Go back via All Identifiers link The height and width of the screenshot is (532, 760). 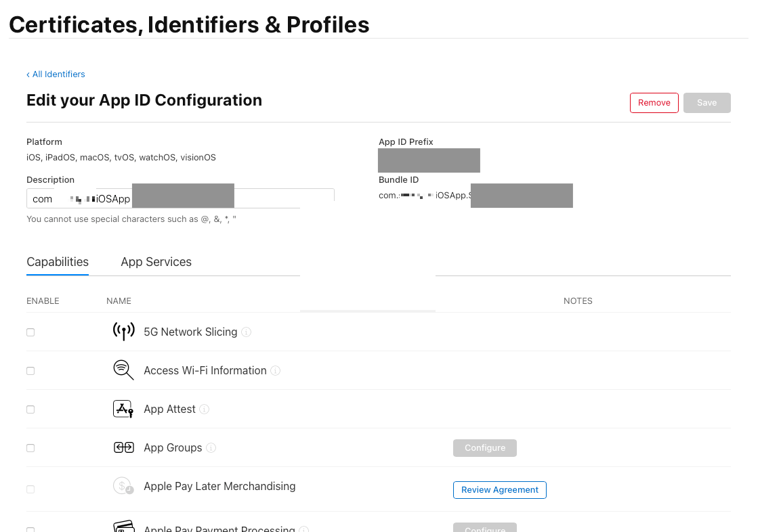pos(56,74)
